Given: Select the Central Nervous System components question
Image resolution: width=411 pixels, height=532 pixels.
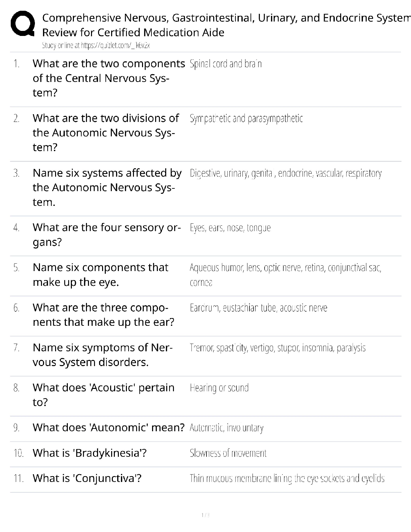Looking at the screenshot, I should click(108, 78).
